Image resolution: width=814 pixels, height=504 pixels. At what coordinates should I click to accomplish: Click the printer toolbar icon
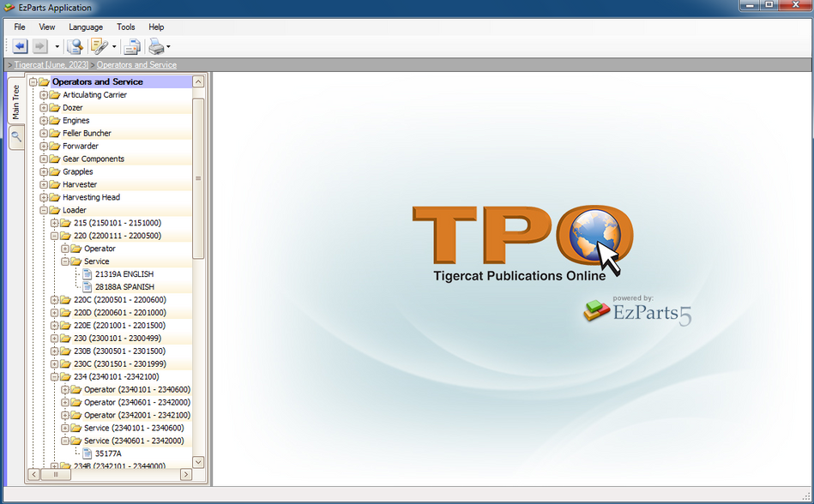[x=155, y=46]
